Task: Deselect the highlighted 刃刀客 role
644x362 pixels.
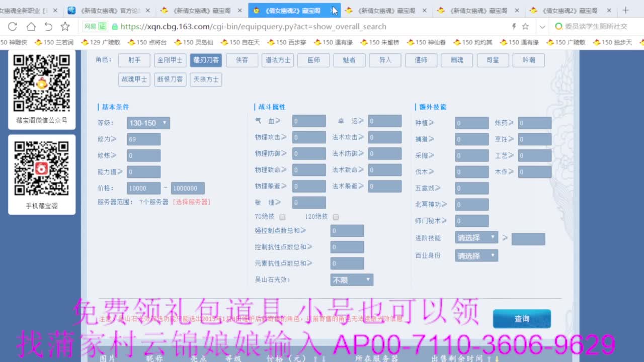Action: click(206, 60)
